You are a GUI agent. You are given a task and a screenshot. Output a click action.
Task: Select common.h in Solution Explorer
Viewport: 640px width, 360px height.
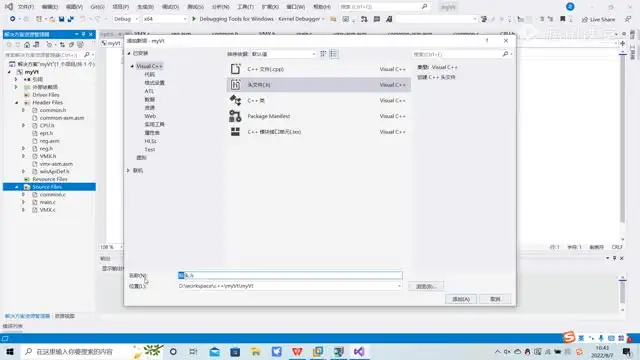(x=53, y=110)
